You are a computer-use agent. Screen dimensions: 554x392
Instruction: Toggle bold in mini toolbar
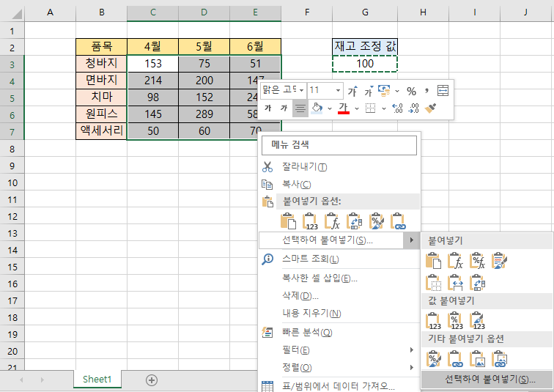coord(267,108)
